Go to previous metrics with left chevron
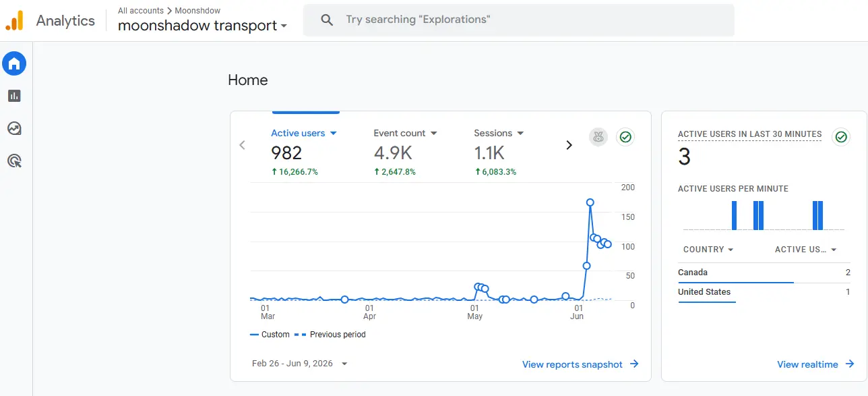 243,145
